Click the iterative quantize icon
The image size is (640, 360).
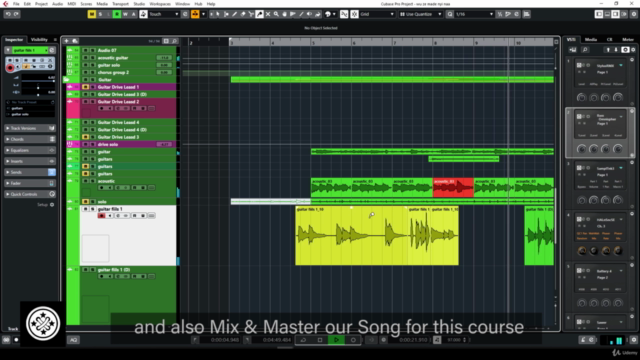pos(508,14)
